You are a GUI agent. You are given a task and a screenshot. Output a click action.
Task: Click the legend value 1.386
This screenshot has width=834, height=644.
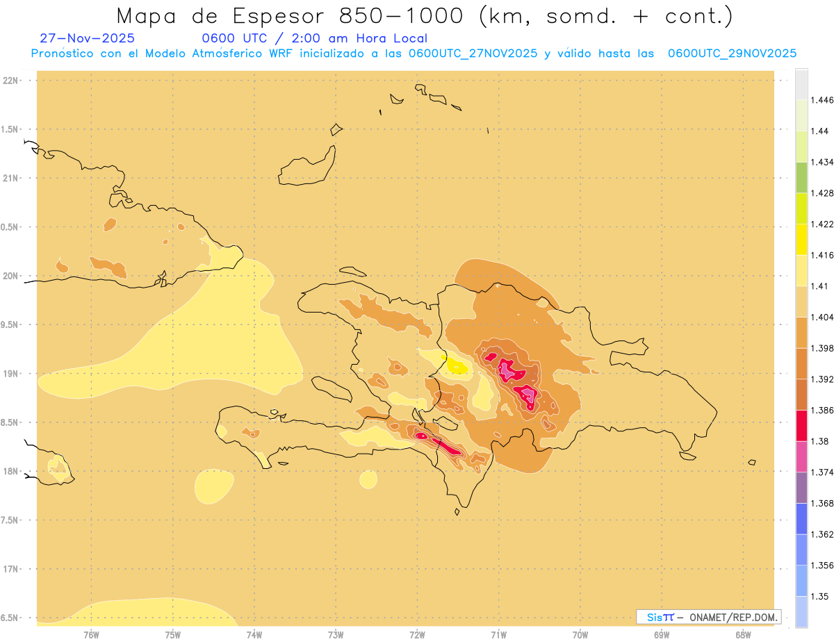pos(822,411)
